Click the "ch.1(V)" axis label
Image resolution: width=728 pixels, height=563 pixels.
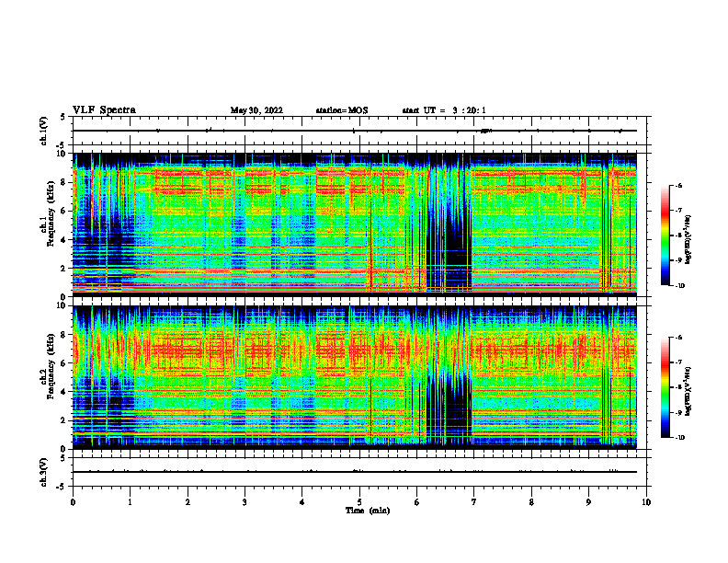tap(44, 131)
